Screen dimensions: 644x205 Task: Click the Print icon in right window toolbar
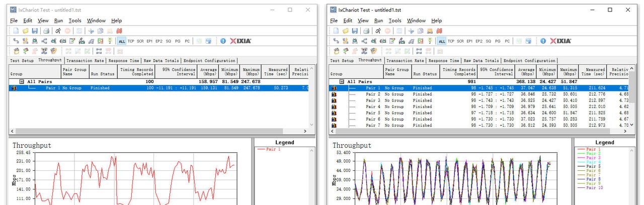(367, 31)
